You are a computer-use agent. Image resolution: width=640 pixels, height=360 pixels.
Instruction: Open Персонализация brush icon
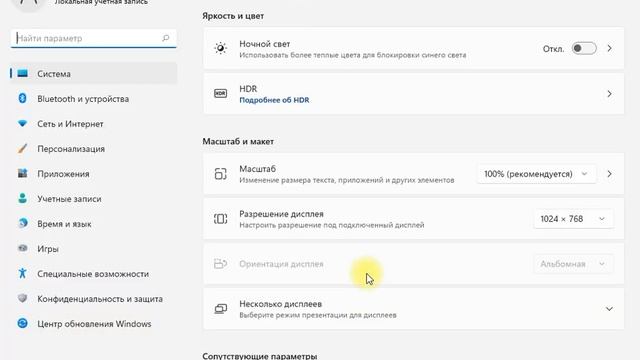(22, 149)
